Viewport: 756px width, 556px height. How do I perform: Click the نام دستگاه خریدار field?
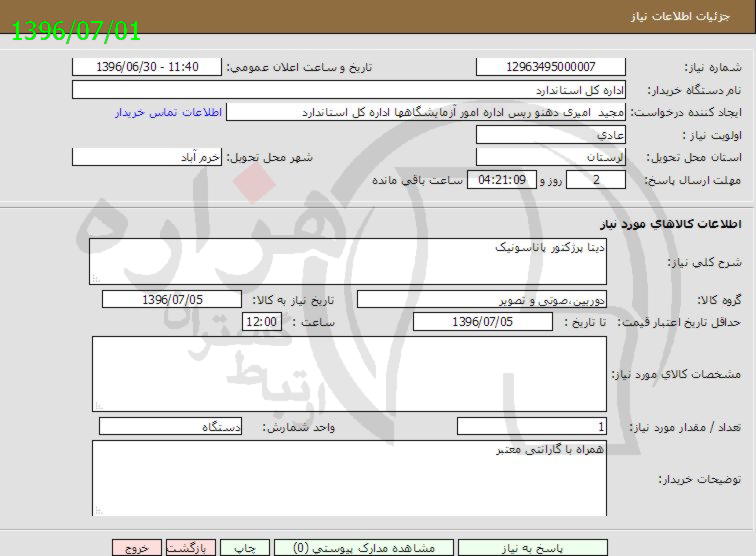[x=349, y=90]
